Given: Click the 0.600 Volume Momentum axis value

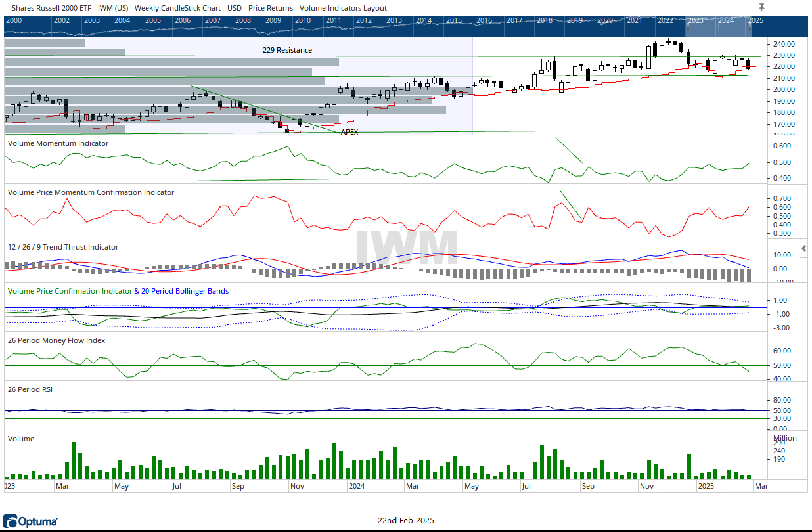Looking at the screenshot, I should 782,146.
